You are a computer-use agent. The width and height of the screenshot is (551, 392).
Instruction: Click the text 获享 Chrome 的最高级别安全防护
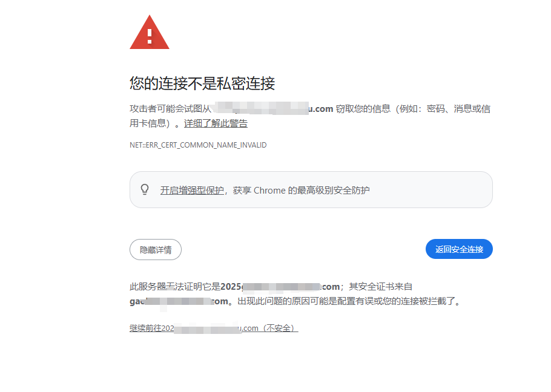[x=301, y=190]
